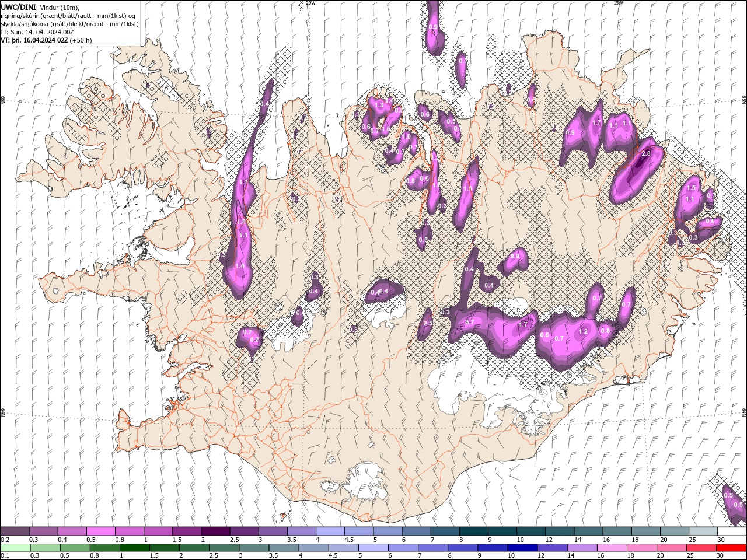Screen dimensions: 747x560
Task: Click the 'VT: þri. 16.04.2024 02Z' valid time
Action: pyautogui.click(x=34, y=40)
